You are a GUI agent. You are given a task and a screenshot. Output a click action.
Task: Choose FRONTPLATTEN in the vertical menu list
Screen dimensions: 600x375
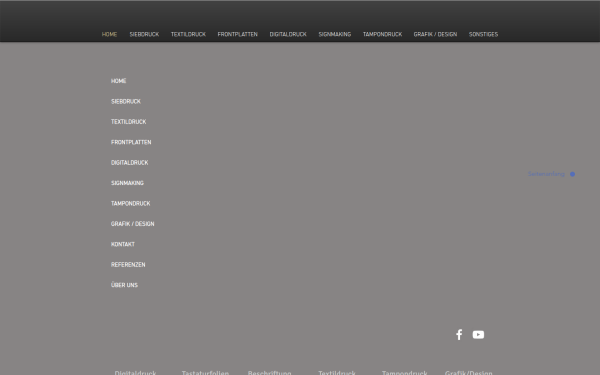click(x=131, y=142)
